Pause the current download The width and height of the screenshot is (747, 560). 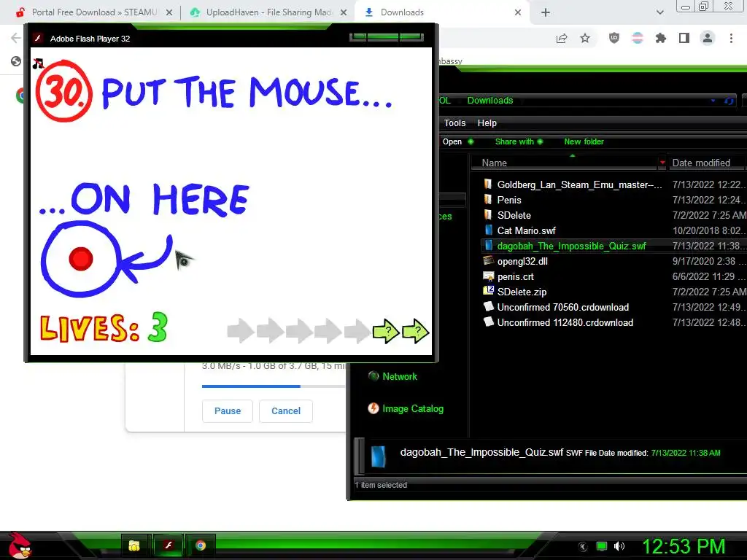click(x=228, y=411)
